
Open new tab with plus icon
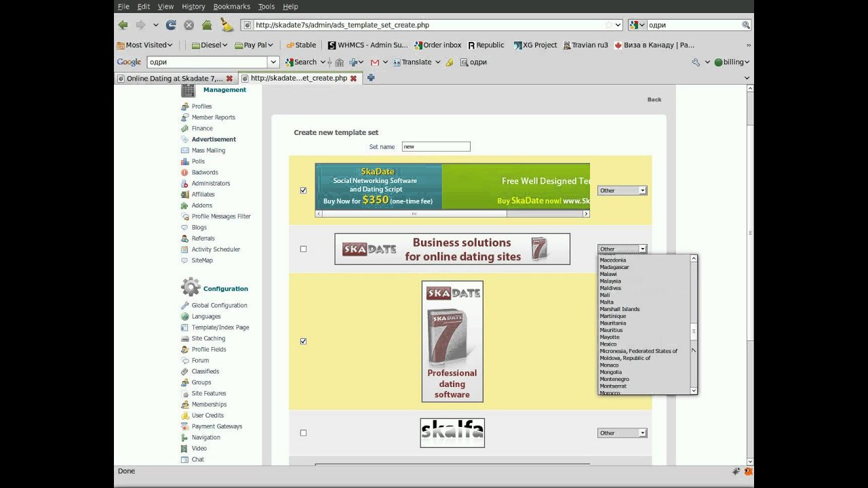coord(371,78)
